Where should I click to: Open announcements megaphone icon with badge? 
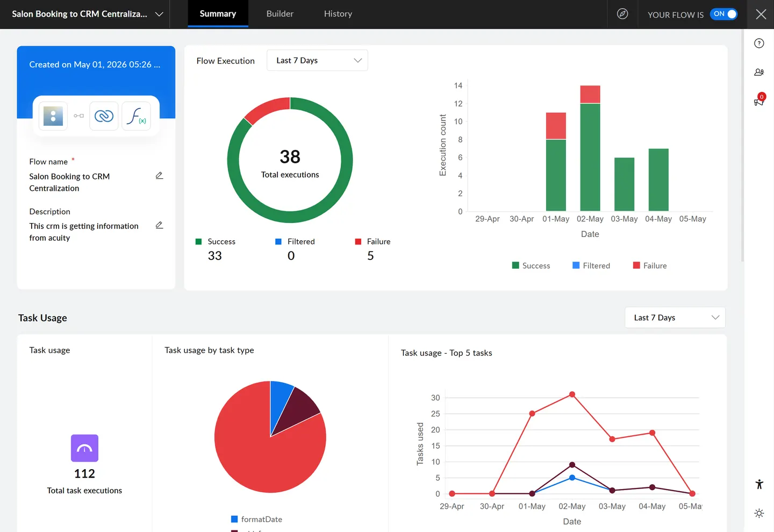(x=759, y=100)
